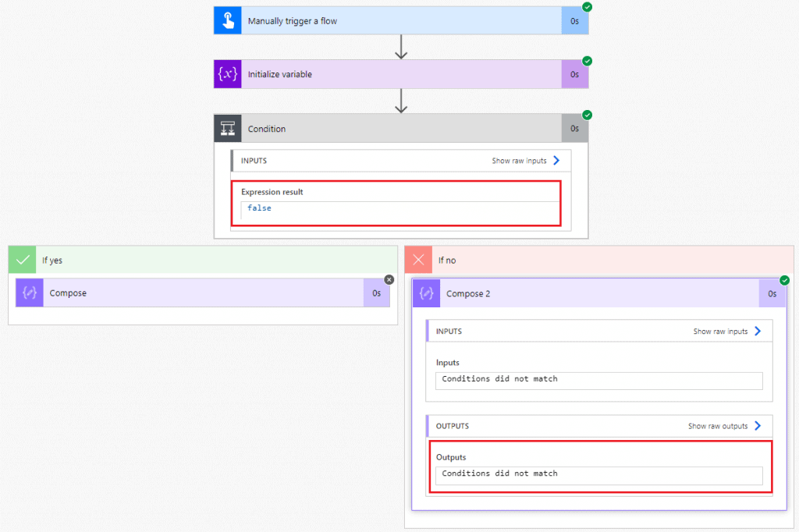
Task: Click the Inputs label in Compose 2
Action: pyautogui.click(x=447, y=363)
